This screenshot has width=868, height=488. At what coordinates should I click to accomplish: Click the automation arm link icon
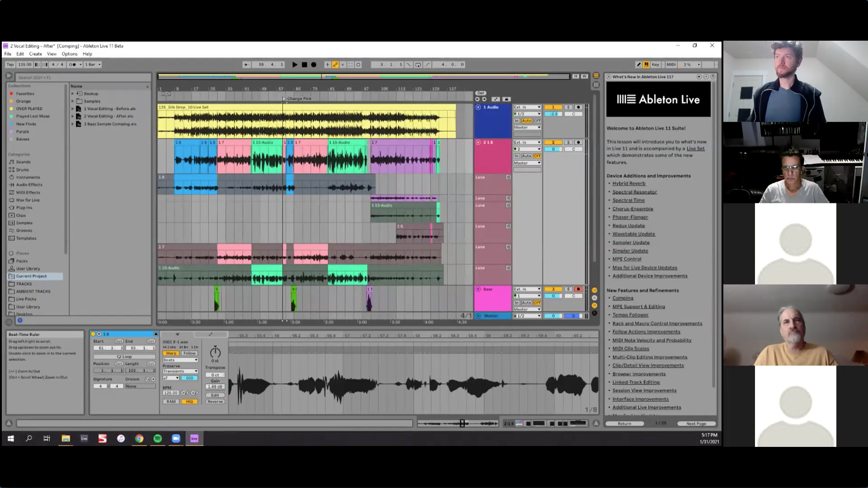[335, 65]
